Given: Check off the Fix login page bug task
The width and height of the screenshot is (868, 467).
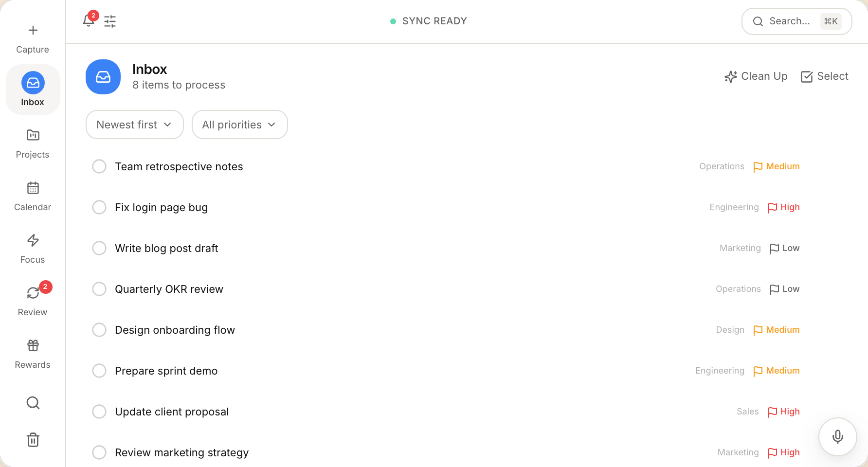Looking at the screenshot, I should click(x=99, y=207).
